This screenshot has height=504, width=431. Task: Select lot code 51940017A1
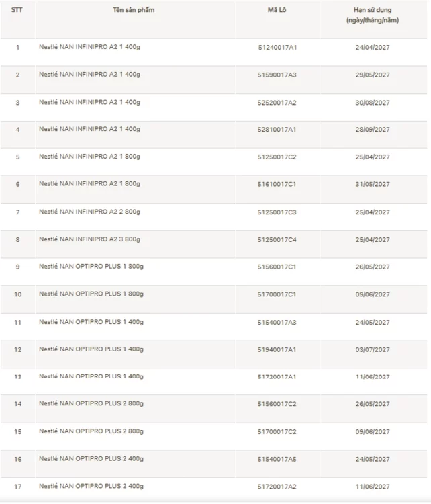[x=277, y=349]
